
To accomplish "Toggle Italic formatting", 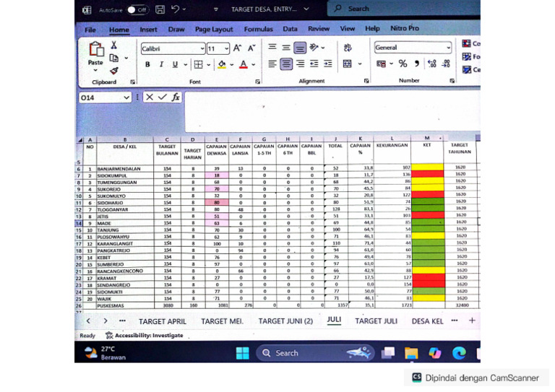I will pyautogui.click(x=161, y=64).
